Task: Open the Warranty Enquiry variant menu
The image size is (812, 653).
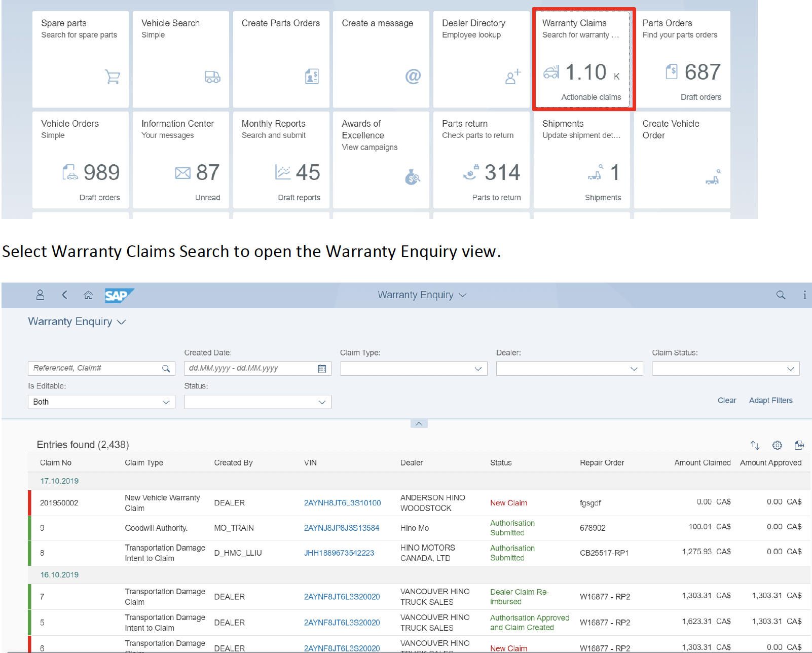Action: (x=121, y=321)
